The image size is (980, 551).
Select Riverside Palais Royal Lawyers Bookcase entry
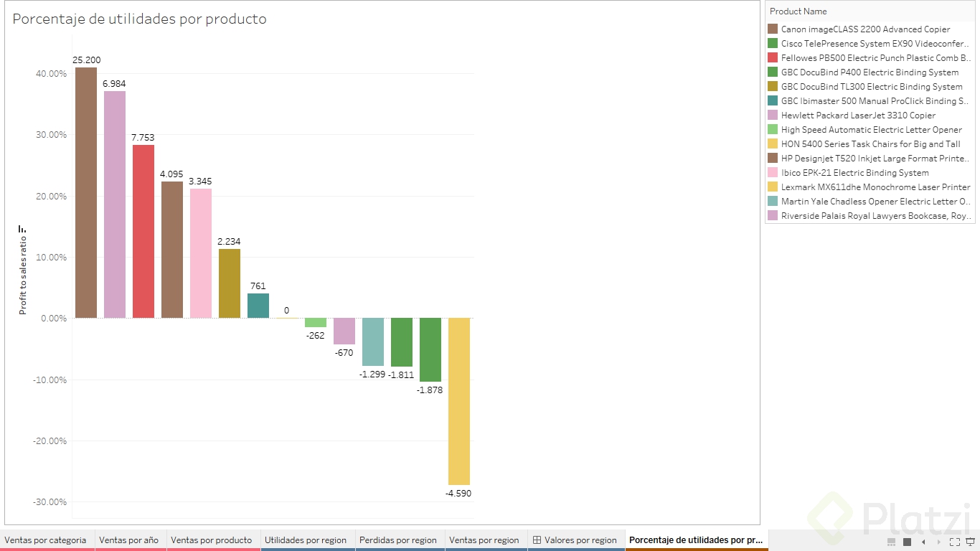[x=870, y=216]
